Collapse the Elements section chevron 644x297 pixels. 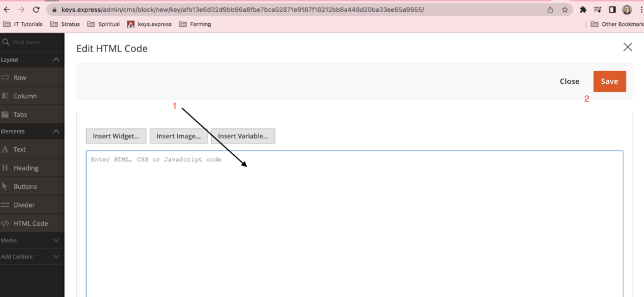click(x=56, y=132)
